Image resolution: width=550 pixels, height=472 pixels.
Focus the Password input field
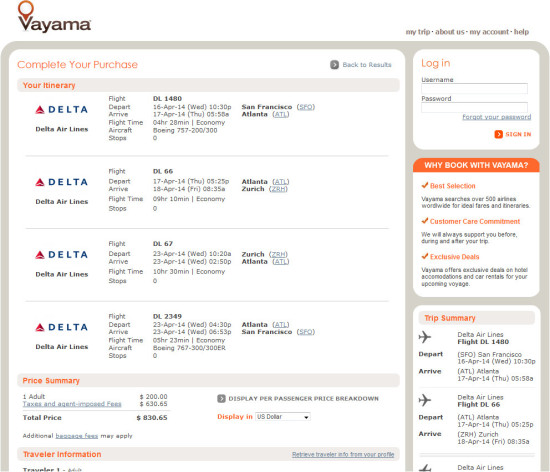(474, 107)
